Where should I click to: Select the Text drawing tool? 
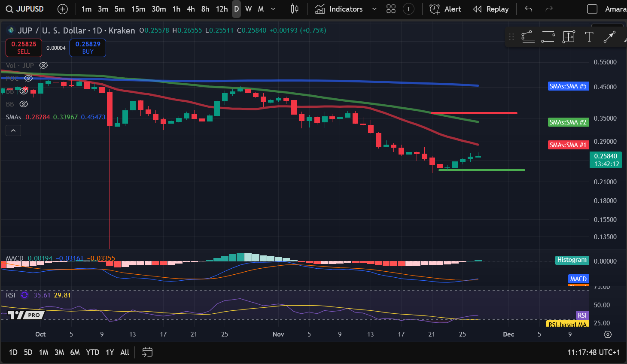[589, 37]
